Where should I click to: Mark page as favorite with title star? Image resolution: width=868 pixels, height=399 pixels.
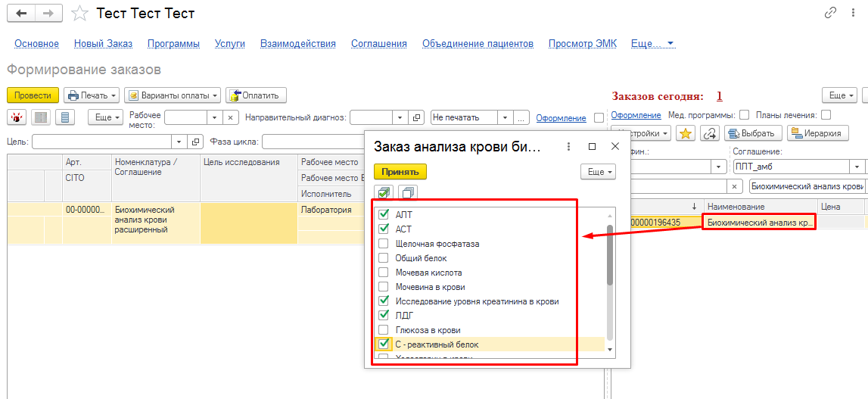coord(79,14)
